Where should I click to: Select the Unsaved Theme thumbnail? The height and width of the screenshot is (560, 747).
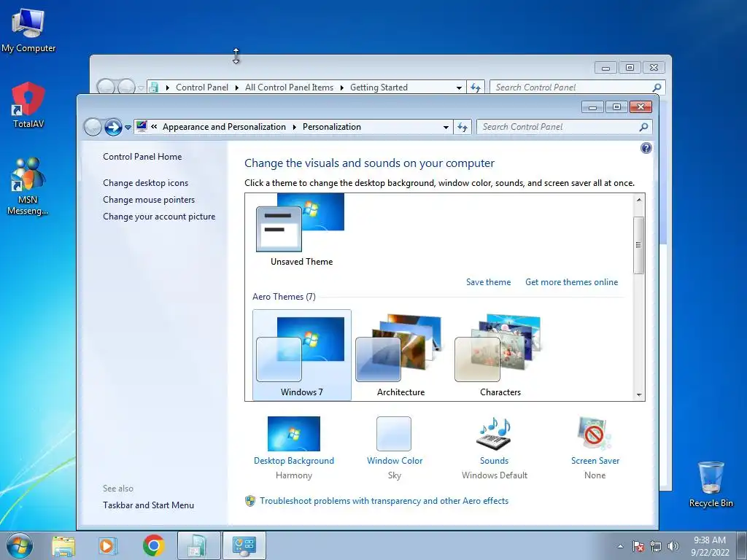(x=301, y=230)
